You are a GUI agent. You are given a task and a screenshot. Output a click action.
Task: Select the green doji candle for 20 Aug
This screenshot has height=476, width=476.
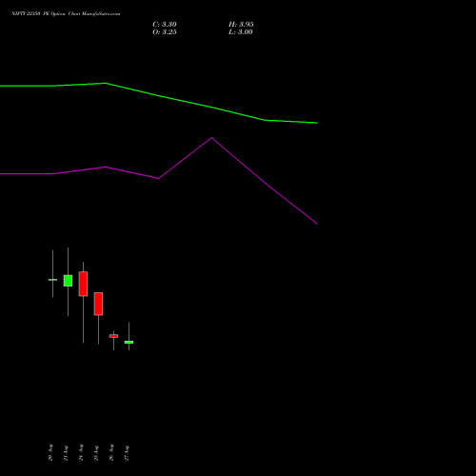[x=52, y=280]
